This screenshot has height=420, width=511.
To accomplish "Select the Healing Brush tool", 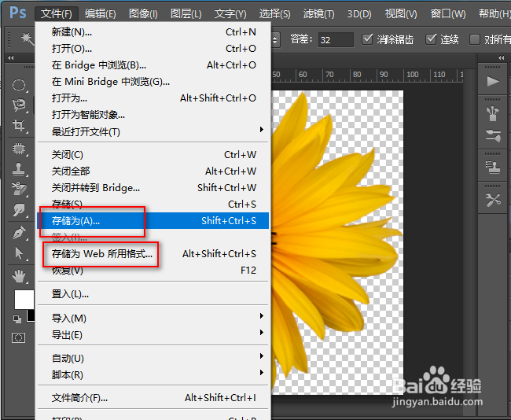I will pyautogui.click(x=19, y=149).
